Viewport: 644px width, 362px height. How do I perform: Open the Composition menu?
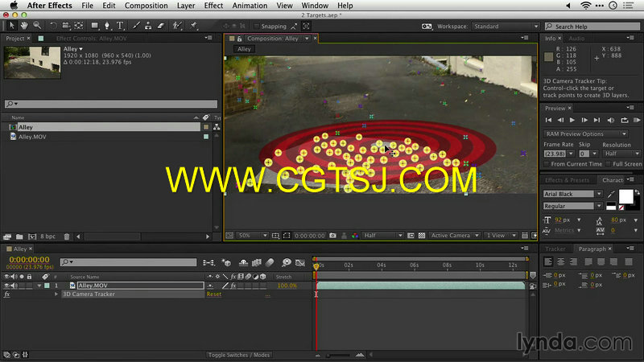[x=147, y=6]
